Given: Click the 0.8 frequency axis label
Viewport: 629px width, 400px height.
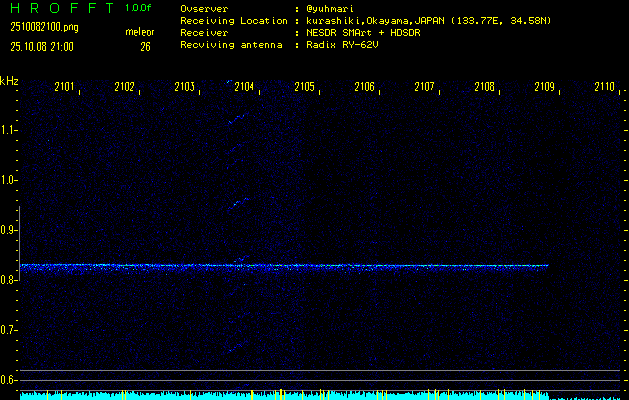Looking at the screenshot, I should pos(7,280).
